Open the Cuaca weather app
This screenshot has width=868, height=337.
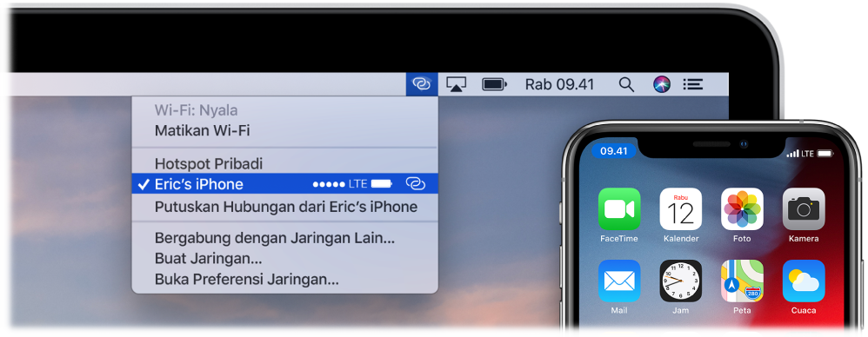pyautogui.click(x=804, y=281)
